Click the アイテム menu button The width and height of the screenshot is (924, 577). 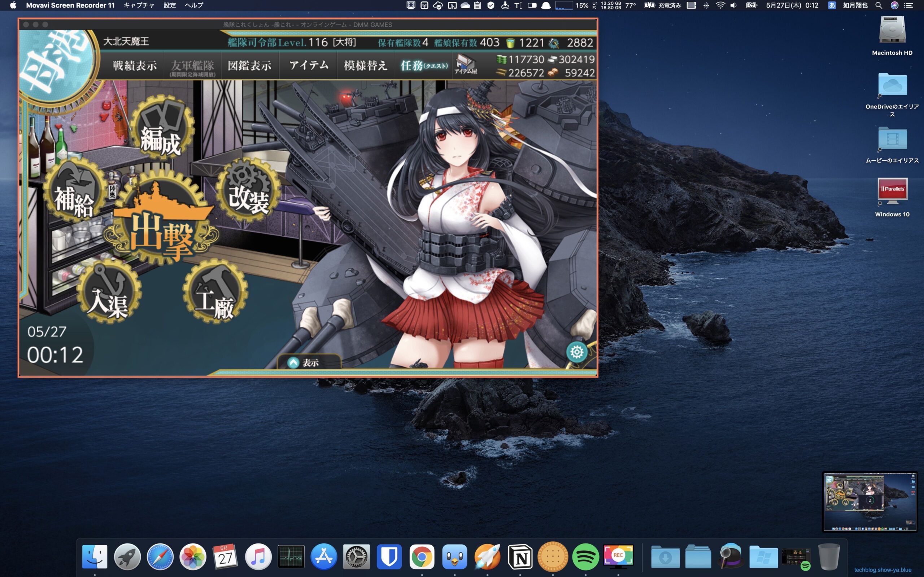point(309,66)
